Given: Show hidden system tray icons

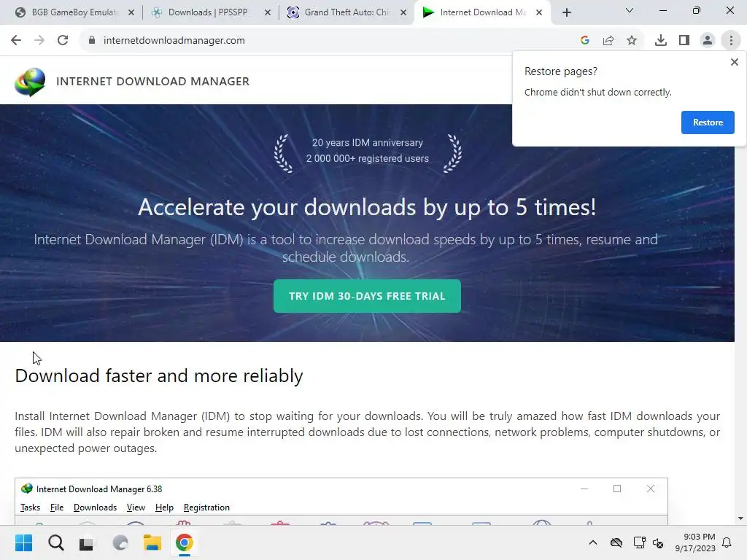Looking at the screenshot, I should 592,542.
